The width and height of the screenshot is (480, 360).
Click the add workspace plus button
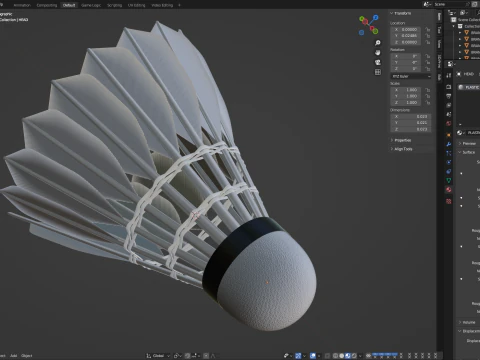point(179,5)
